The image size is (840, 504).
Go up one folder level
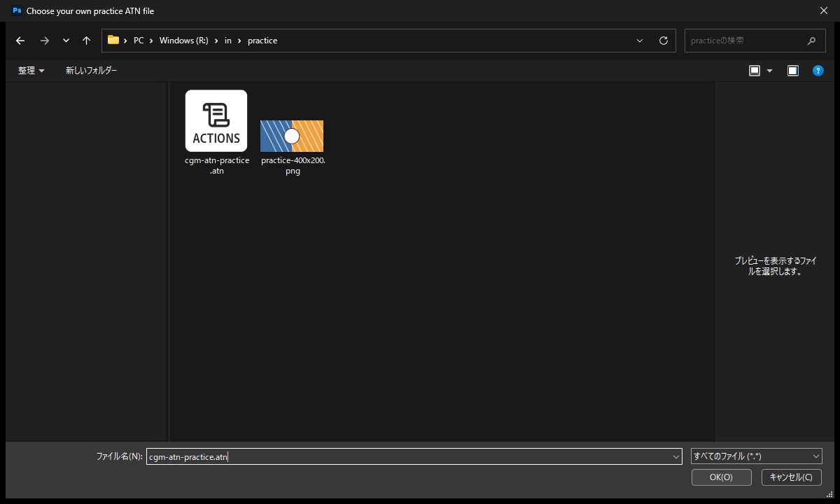(x=86, y=41)
